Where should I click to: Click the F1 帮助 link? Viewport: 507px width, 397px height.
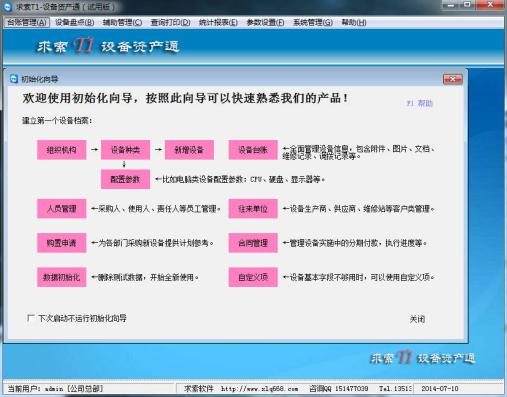(x=419, y=103)
